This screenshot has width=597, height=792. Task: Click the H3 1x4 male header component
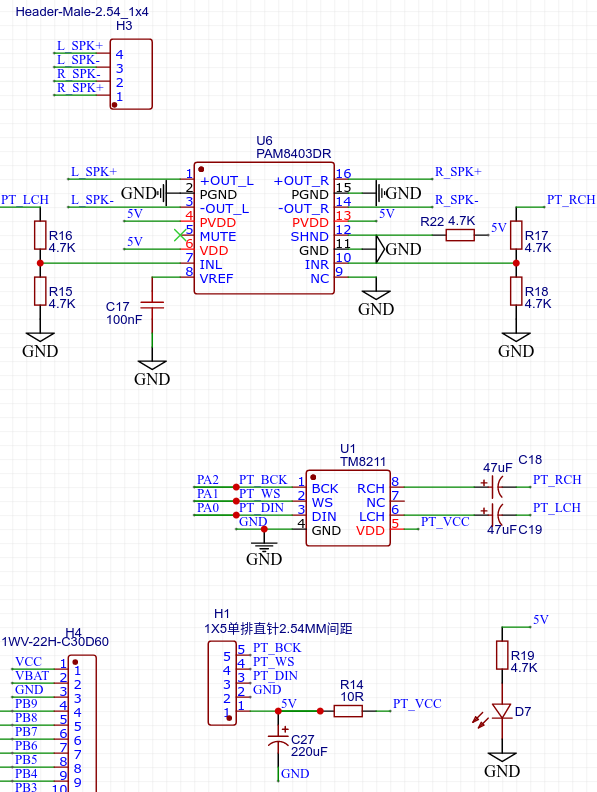(x=131, y=74)
